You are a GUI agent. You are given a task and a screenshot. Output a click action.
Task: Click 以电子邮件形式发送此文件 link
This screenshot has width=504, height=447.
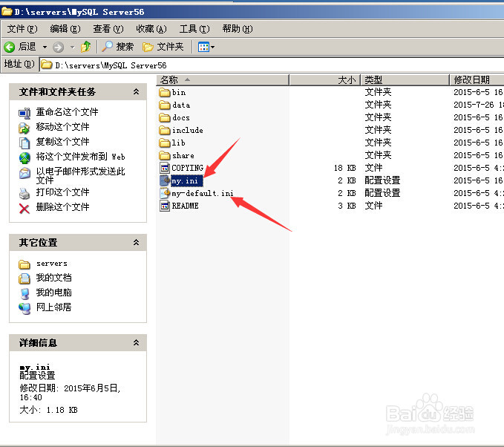pyautogui.click(x=80, y=175)
